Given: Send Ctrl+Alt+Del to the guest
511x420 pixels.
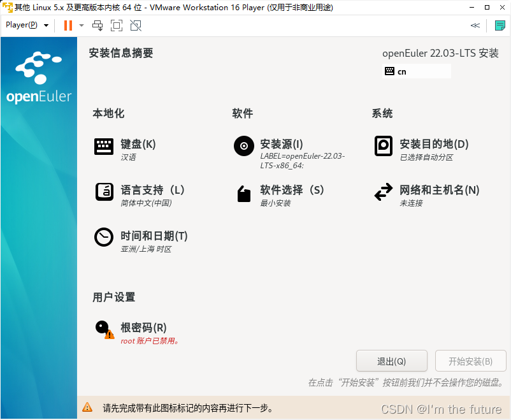Looking at the screenshot, I should [97, 25].
